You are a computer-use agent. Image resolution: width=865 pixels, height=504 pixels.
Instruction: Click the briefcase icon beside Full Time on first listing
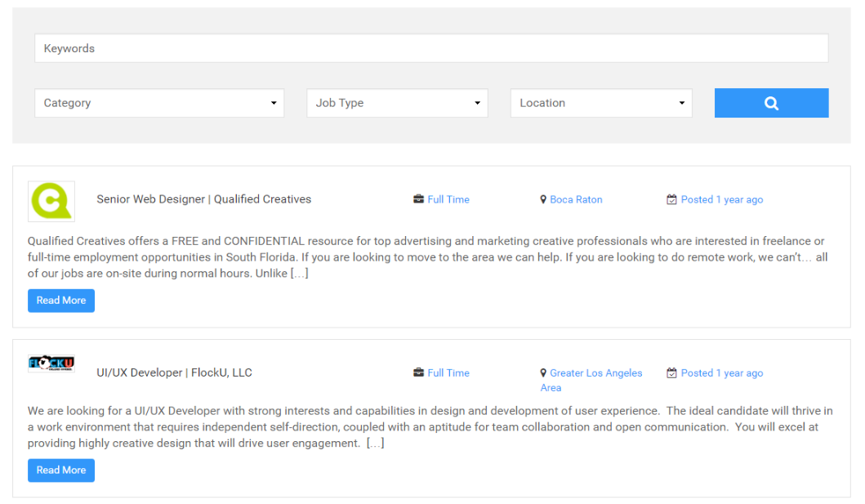point(417,198)
